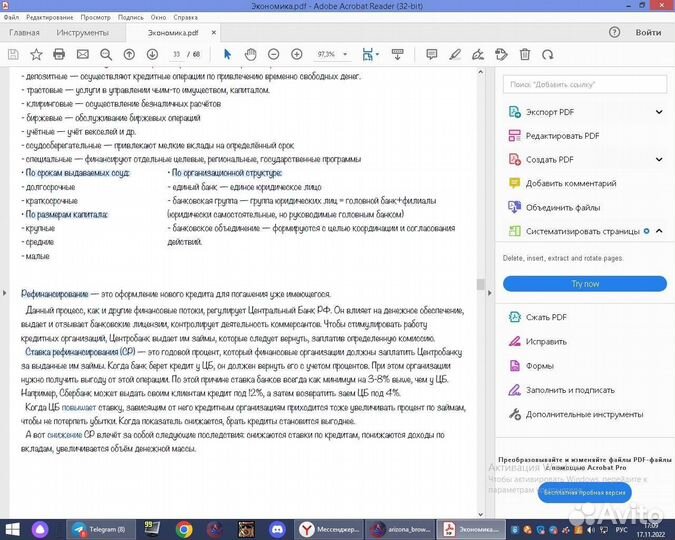Click the Save file icon
Screen dimensions: 675x540
pos(13,54)
